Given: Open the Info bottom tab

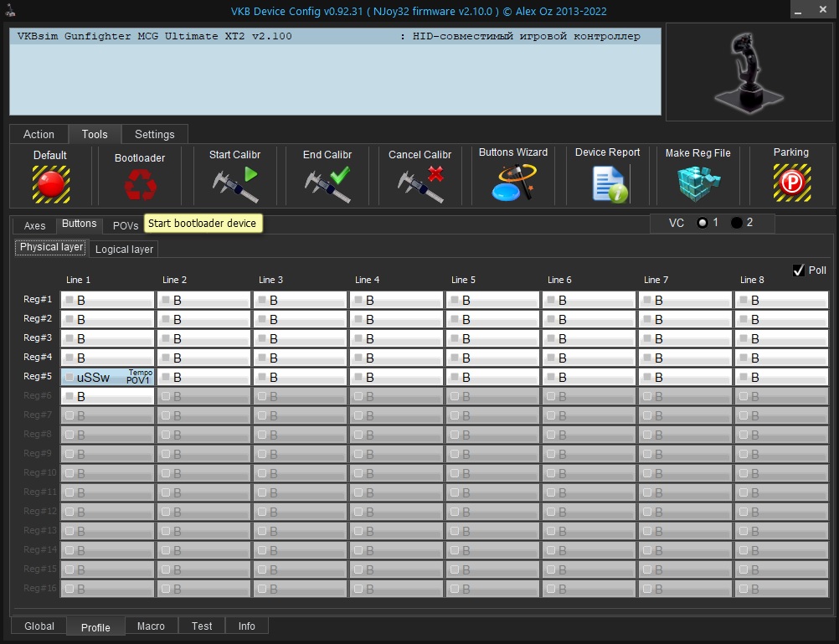Looking at the screenshot, I should (247, 626).
